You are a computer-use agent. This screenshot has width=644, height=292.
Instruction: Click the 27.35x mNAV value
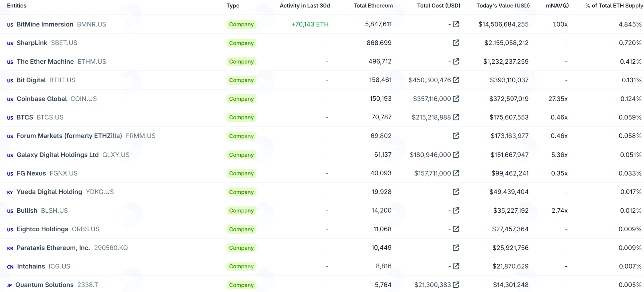(558, 99)
